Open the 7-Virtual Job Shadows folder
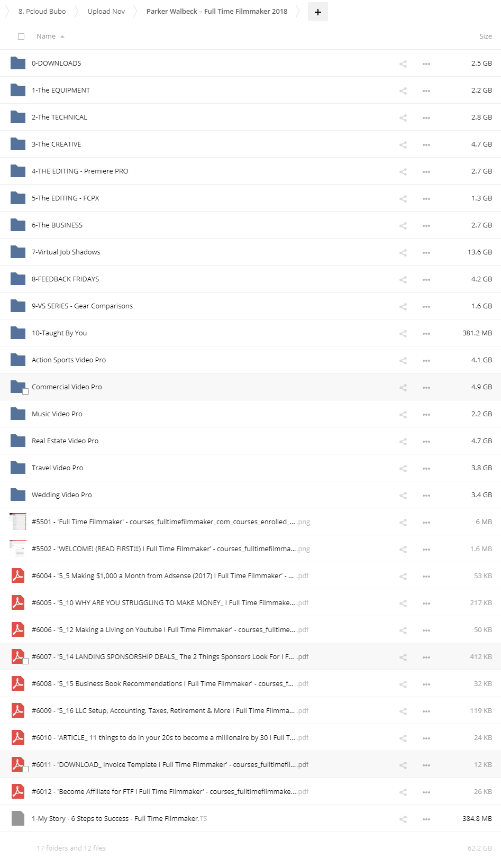The height and width of the screenshot is (868, 501). click(x=66, y=252)
